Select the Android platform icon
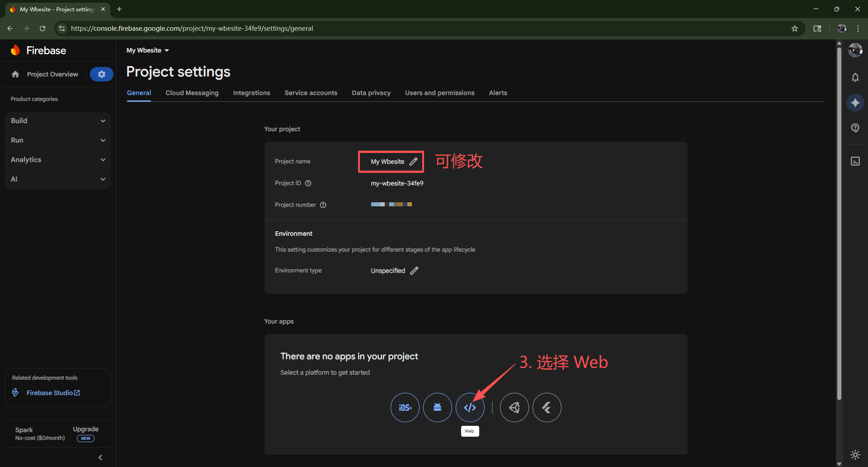868x467 pixels. point(437,407)
